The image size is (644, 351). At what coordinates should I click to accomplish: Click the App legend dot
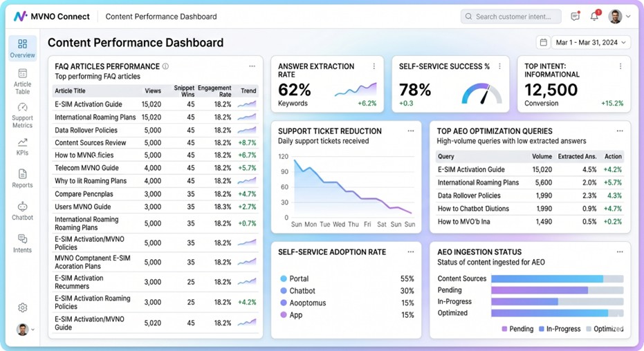(x=284, y=315)
